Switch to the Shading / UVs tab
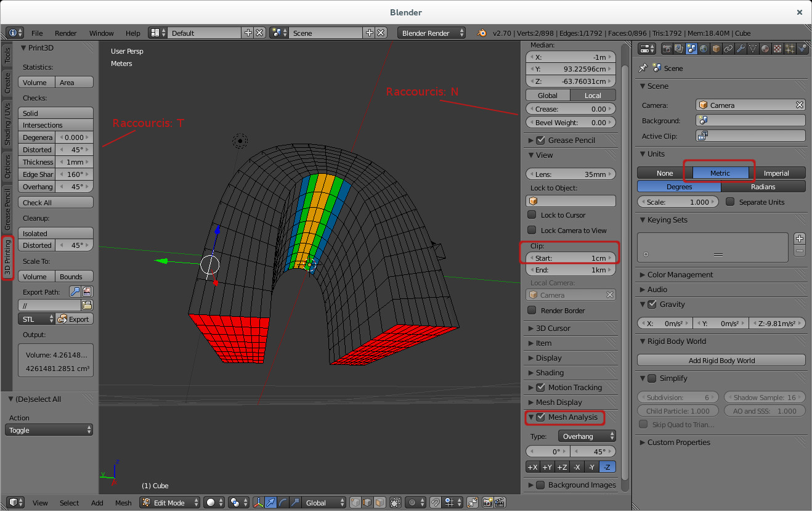The height and width of the screenshot is (511, 812). tap(7, 125)
